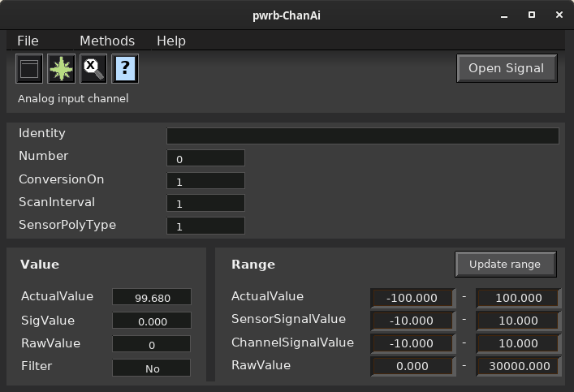This screenshot has height=392, width=574.
Task: Click the SensorPolyType value field
Action: point(205,226)
